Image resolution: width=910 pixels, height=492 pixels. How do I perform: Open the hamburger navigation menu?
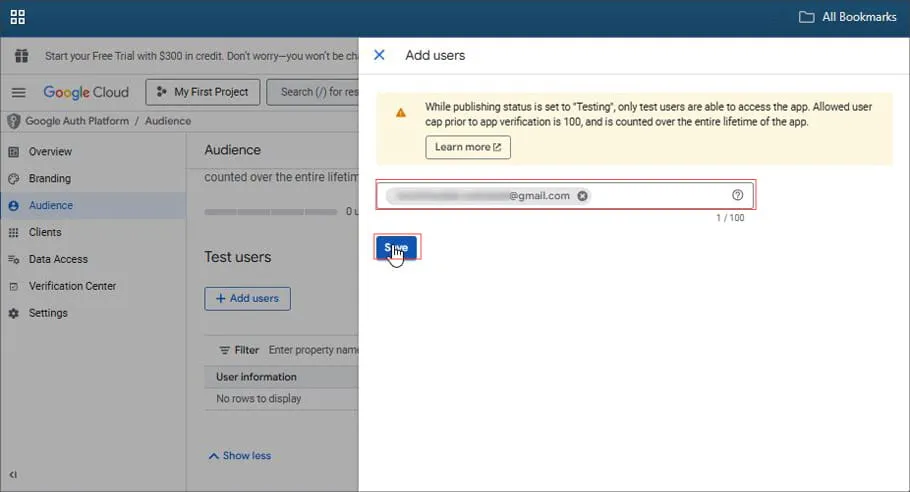click(x=18, y=92)
